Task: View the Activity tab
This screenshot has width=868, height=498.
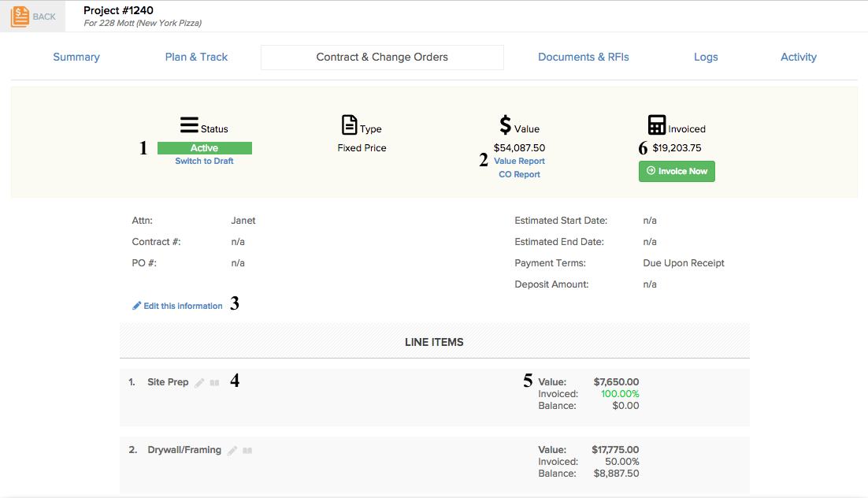Action: (798, 57)
